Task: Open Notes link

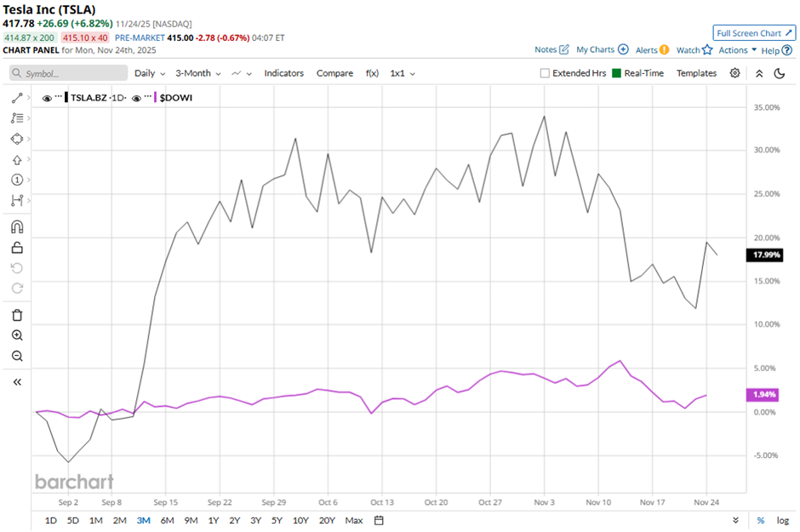Action: pyautogui.click(x=551, y=49)
